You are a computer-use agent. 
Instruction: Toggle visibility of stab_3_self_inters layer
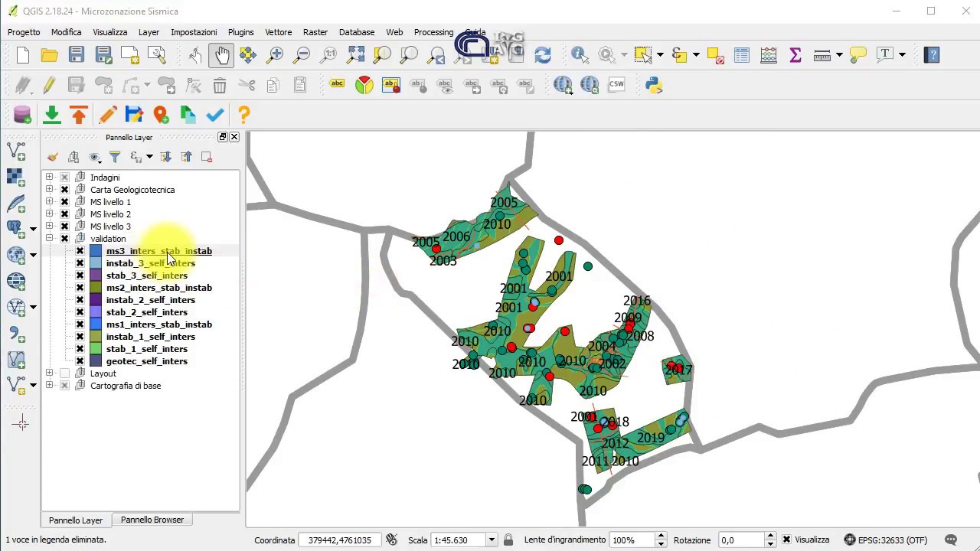[x=80, y=275]
